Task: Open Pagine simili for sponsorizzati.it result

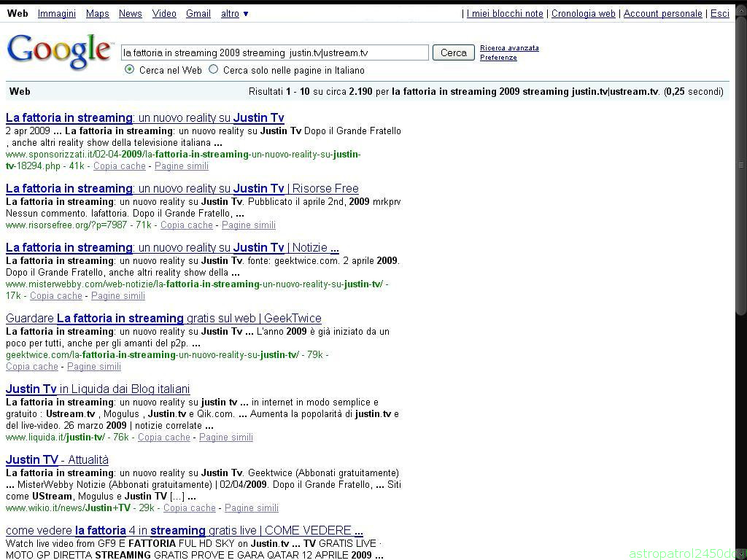Action: [182, 166]
